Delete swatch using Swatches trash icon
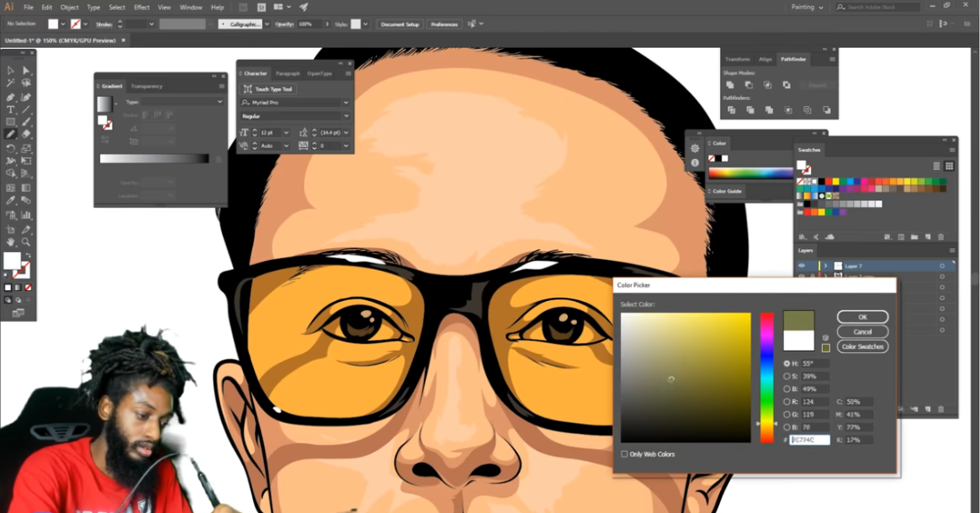 click(x=940, y=237)
